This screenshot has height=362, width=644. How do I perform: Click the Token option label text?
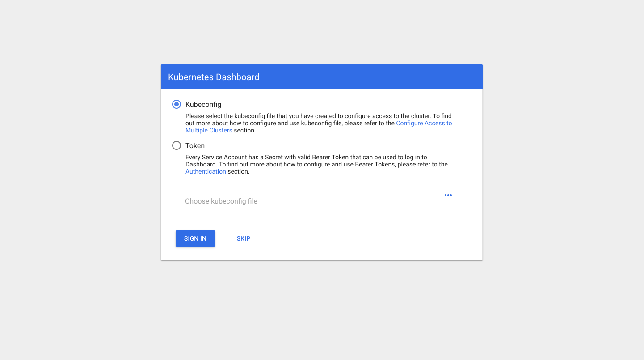click(x=195, y=146)
